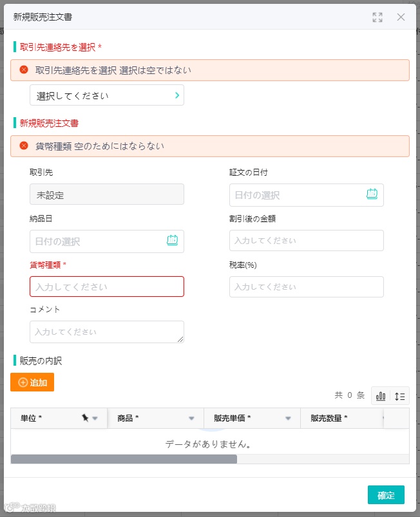Click the pin icon in 単位 column
Viewport: 420px width, 517px height.
pyautogui.click(x=85, y=418)
